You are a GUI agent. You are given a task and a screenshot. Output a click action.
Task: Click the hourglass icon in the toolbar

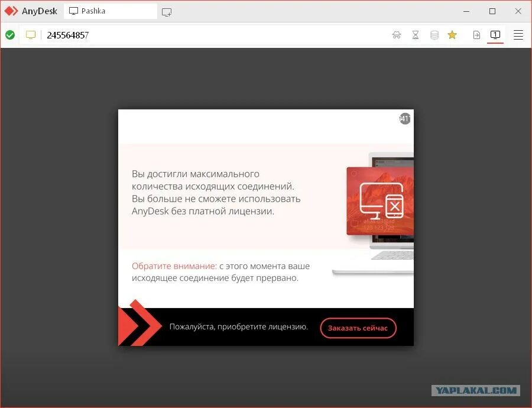pos(416,35)
